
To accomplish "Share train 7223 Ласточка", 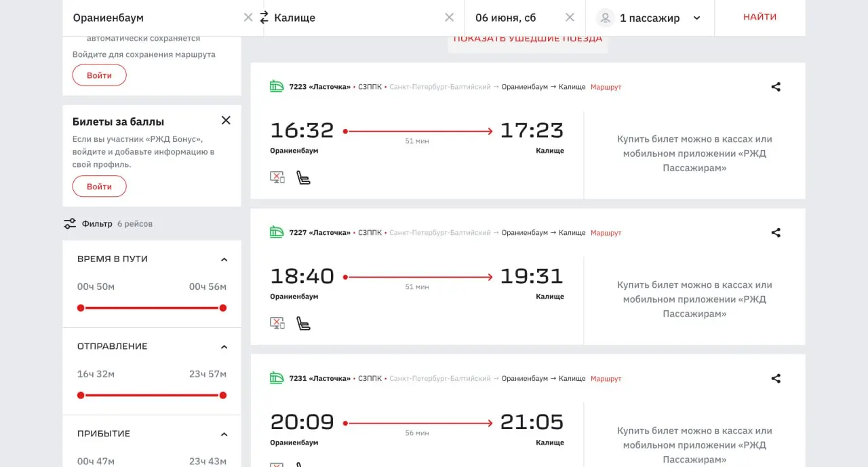I will pyautogui.click(x=776, y=87).
